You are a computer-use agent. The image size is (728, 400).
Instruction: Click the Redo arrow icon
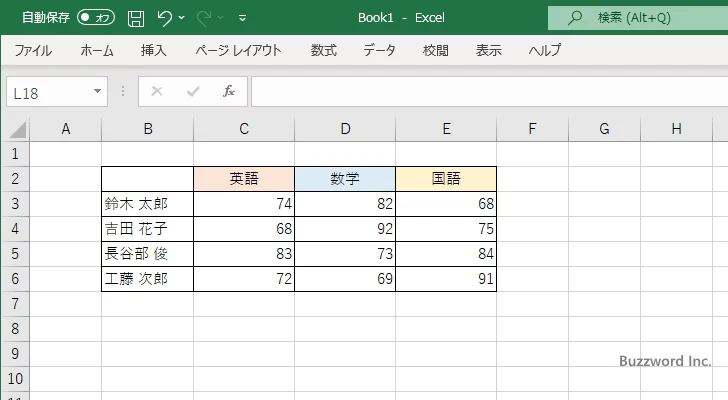(206, 18)
